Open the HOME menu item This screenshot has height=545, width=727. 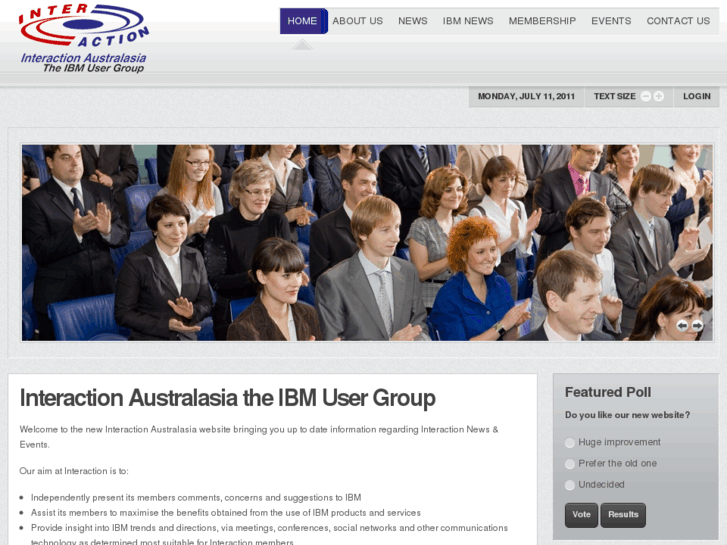(303, 21)
